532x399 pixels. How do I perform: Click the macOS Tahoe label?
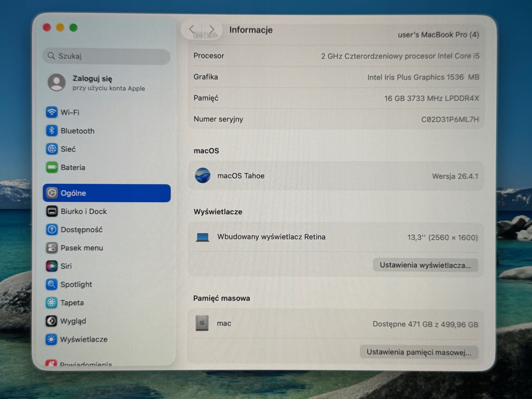click(x=241, y=176)
